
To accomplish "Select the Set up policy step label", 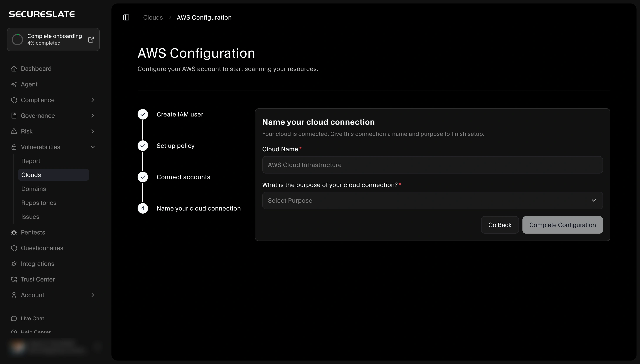I will (175, 146).
